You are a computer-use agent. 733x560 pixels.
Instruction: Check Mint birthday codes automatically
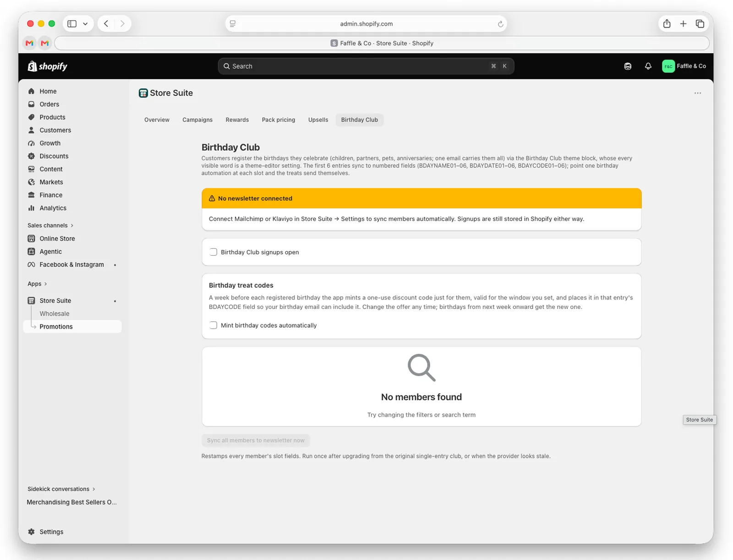point(213,325)
